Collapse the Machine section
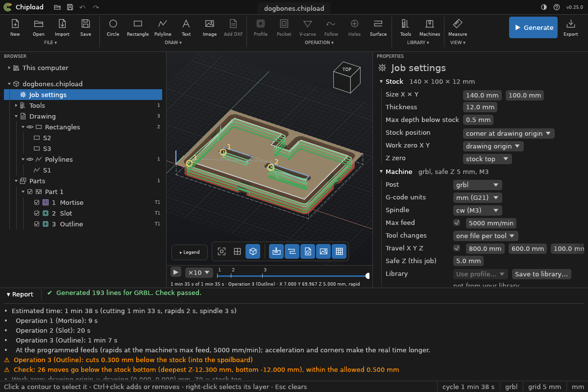 tap(381, 171)
